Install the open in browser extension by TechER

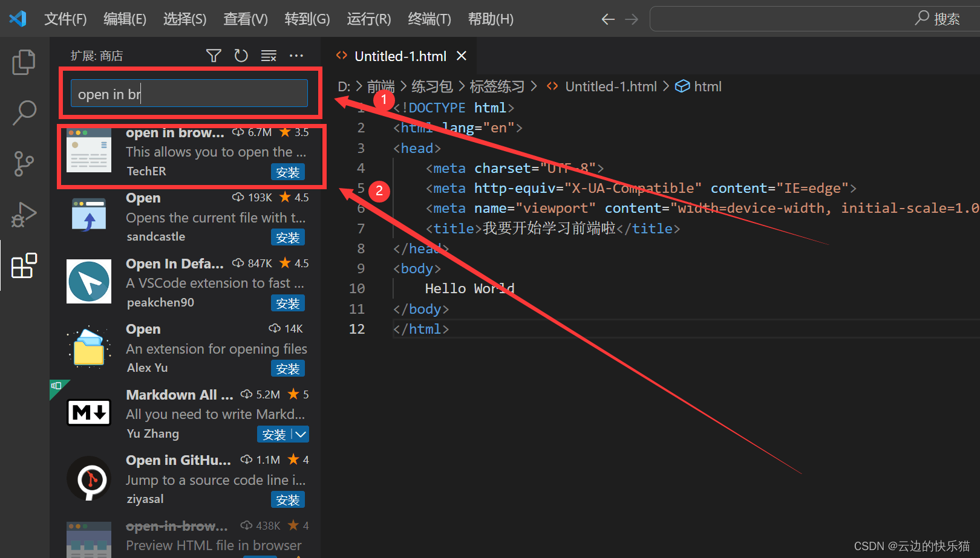288,172
